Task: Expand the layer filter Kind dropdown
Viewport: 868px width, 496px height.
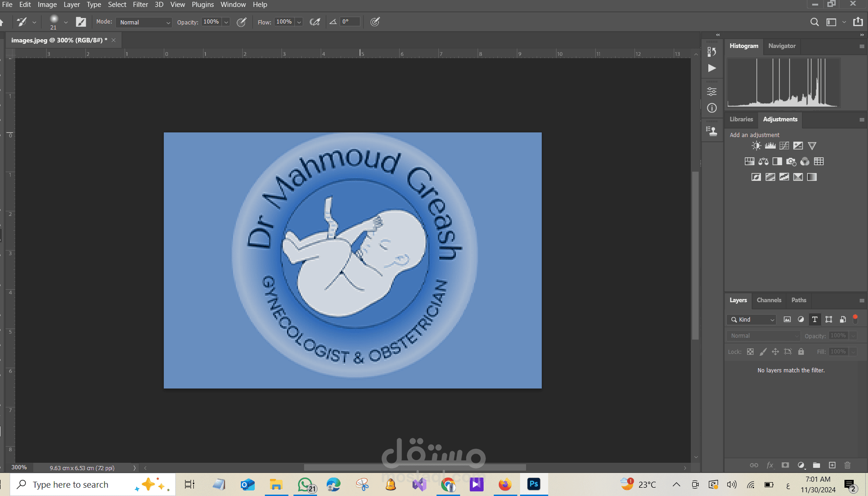Action: [752, 319]
